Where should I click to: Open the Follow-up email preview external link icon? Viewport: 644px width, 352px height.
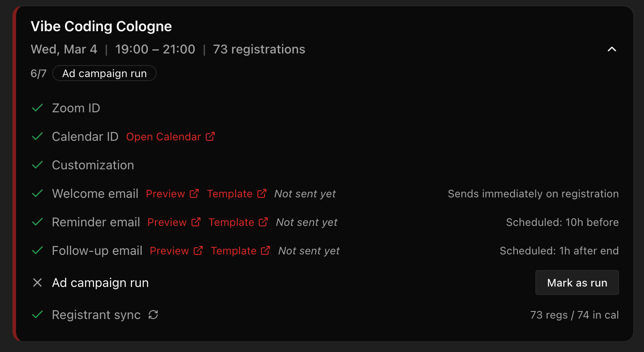point(197,250)
